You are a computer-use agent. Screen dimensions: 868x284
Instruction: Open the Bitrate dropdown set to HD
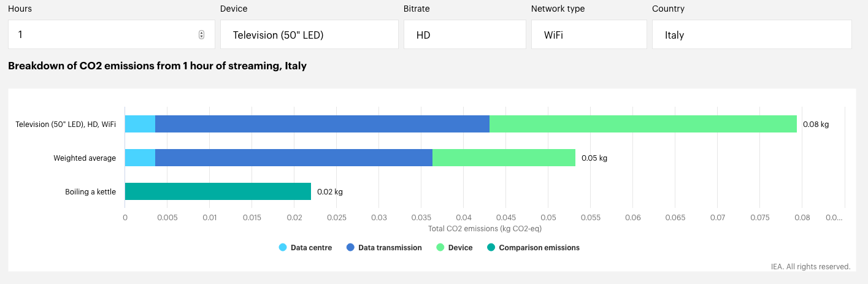pos(464,34)
